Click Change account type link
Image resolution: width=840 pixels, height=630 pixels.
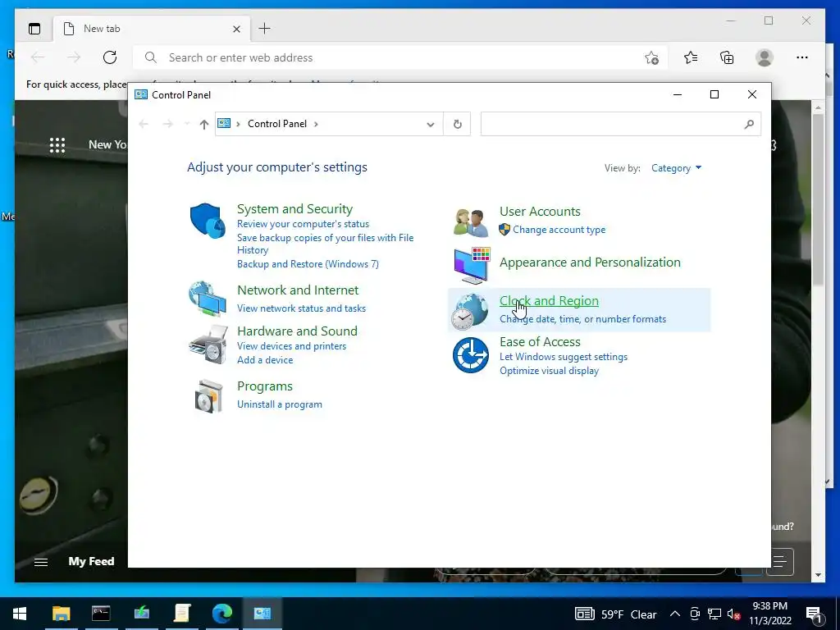559,230
